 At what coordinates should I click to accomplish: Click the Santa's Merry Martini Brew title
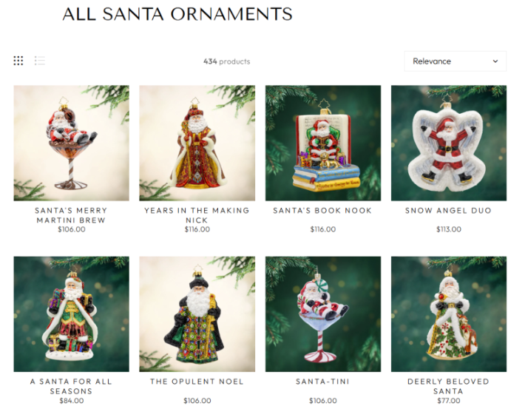[71, 215]
